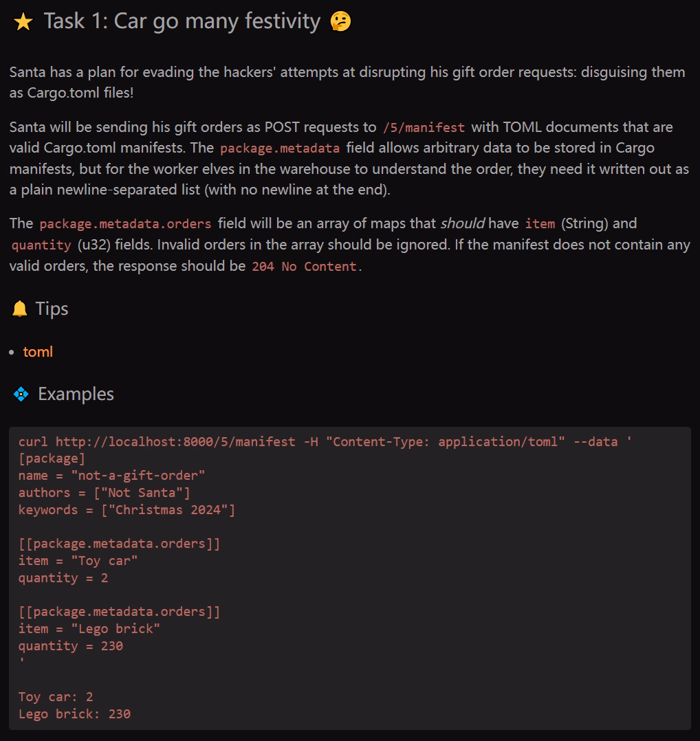Click the 204 No Content inline code
700x741 pixels.
(305, 267)
